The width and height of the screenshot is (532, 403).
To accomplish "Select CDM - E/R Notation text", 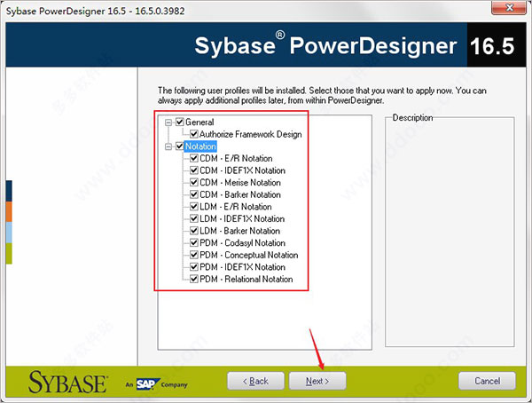I will pos(236,158).
